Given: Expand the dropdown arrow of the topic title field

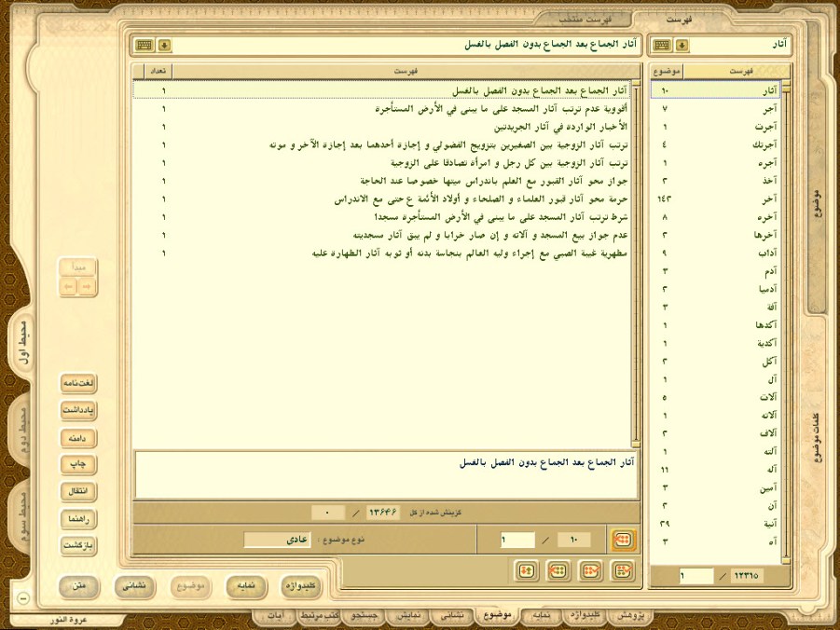Looking at the screenshot, I should click(164, 45).
